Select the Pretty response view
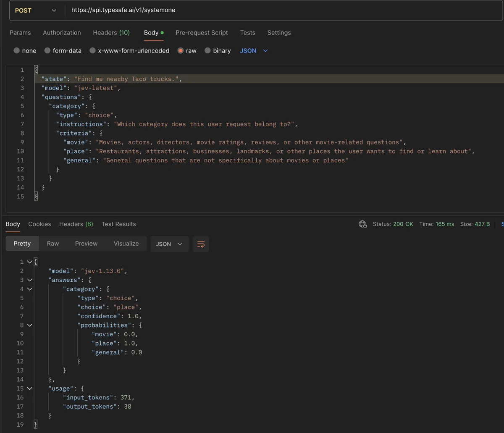The height and width of the screenshot is (433, 504). coord(22,244)
